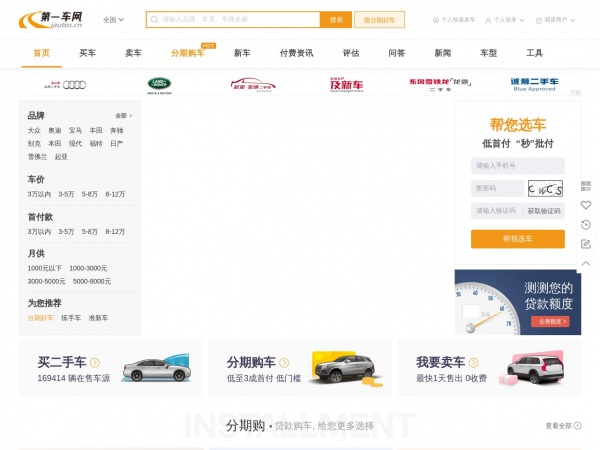
Task: Open the 工具 menu item
Action: click(535, 53)
